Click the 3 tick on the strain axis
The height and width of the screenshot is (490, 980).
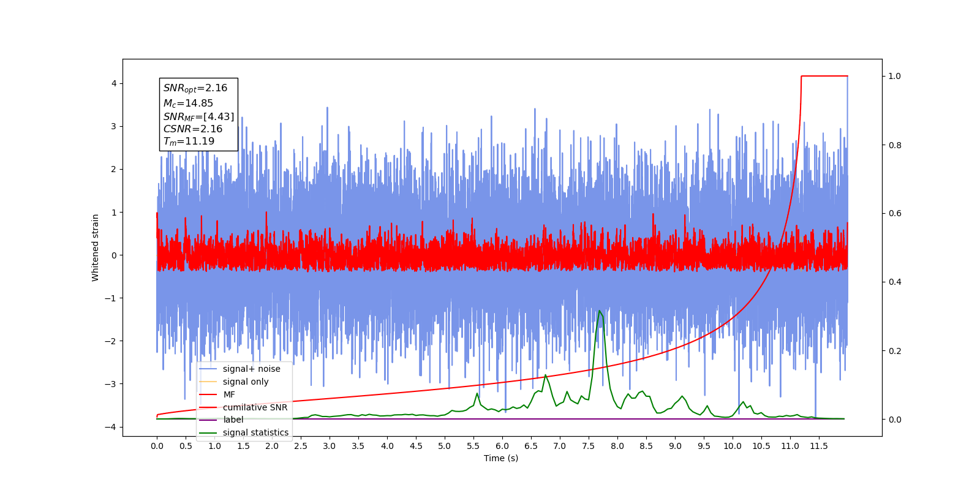tap(114, 126)
